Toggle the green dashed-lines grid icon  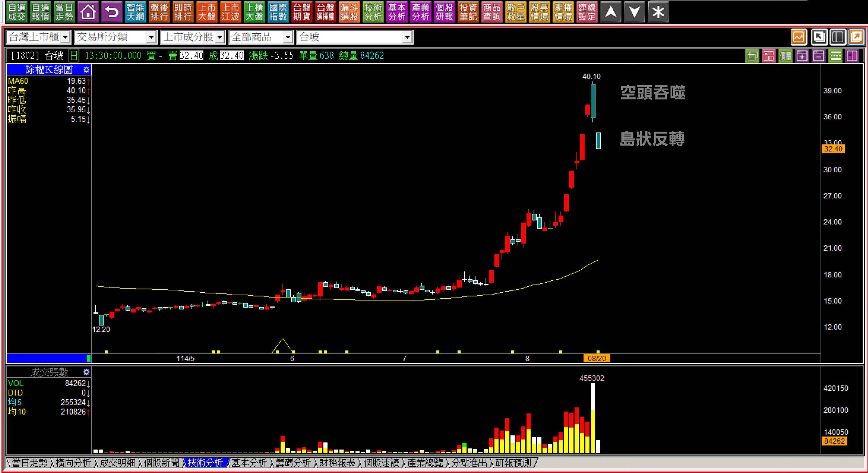(x=835, y=56)
